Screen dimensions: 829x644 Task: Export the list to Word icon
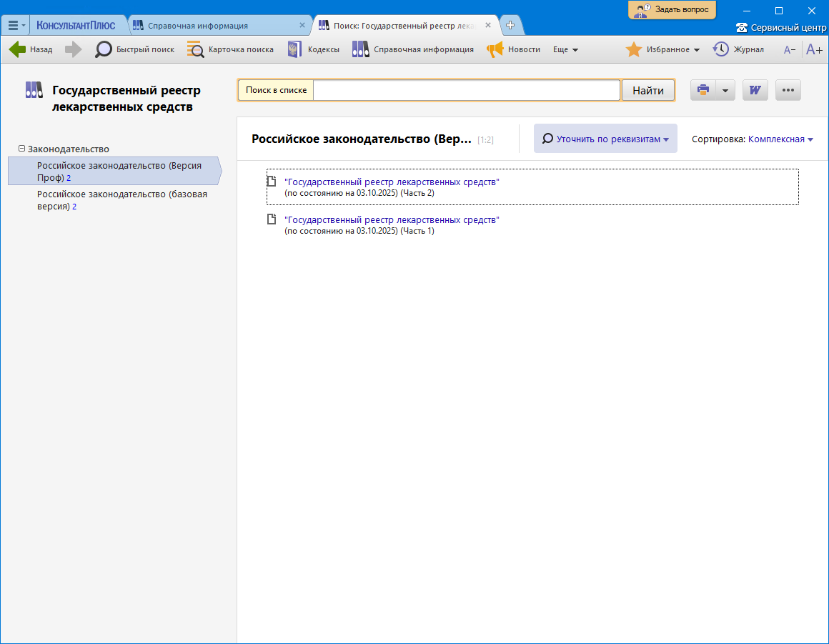755,90
